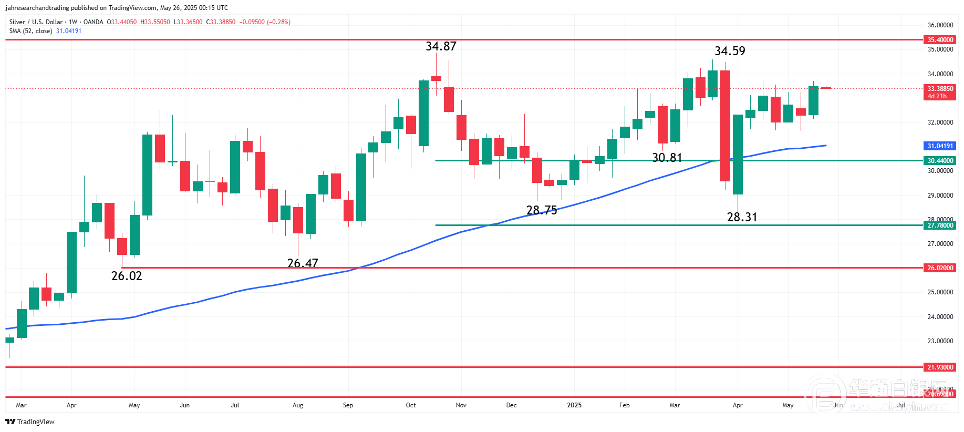The height and width of the screenshot is (432, 964).
Task: Click the Aug label on time axis
Action: click(299, 407)
